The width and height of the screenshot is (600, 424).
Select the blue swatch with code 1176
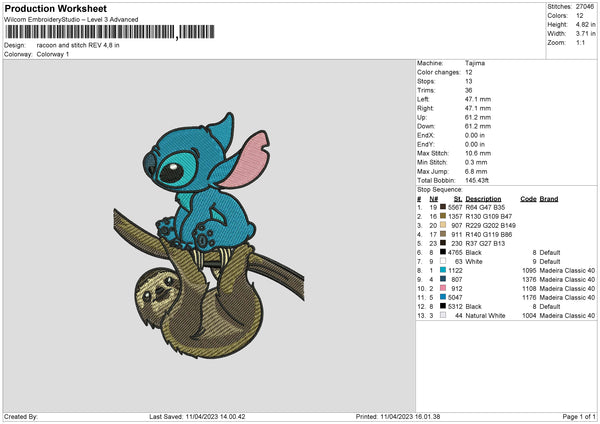point(443,297)
